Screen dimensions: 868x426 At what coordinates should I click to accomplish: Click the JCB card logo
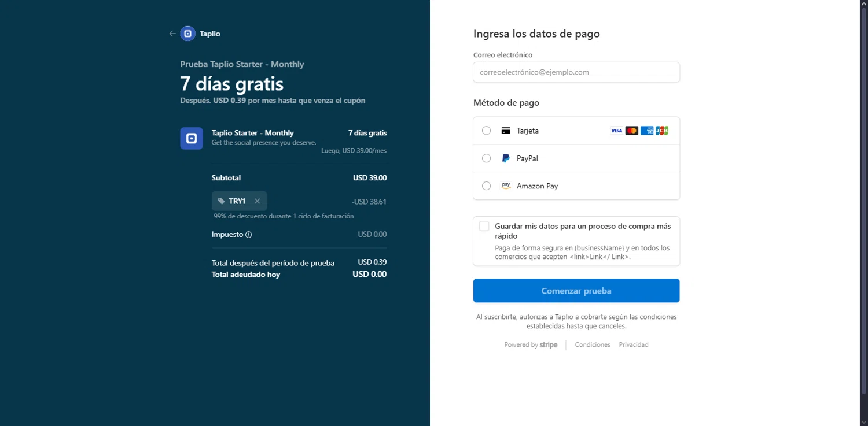click(x=662, y=131)
